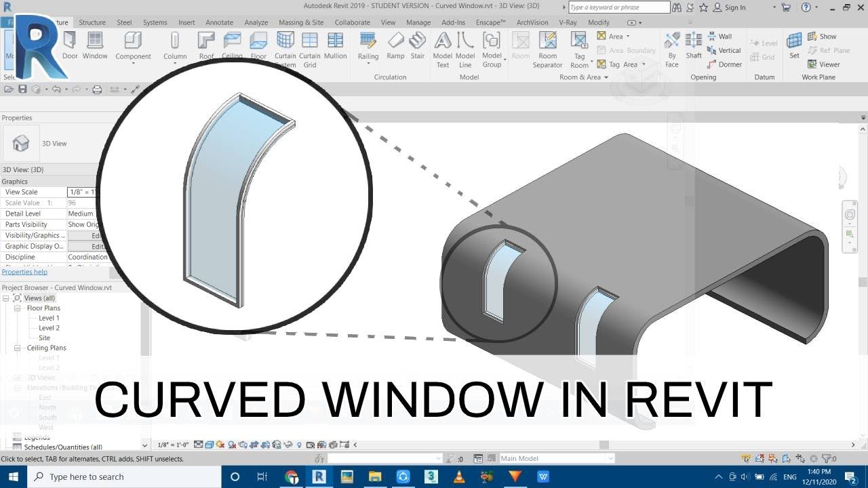Screen dimensions: 868x488
Task: Open VLC from the Windows taskbar
Action: (459, 476)
